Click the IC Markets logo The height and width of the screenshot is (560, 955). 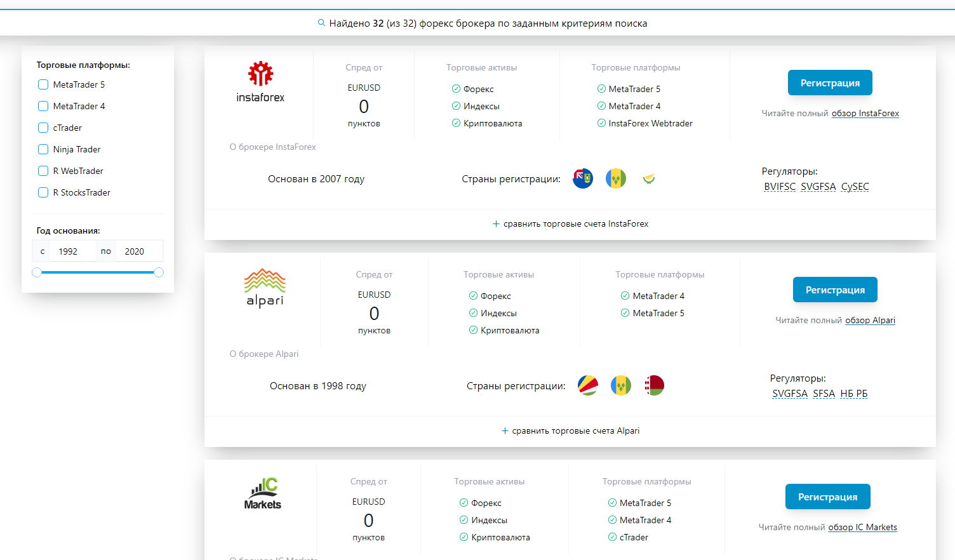262,494
